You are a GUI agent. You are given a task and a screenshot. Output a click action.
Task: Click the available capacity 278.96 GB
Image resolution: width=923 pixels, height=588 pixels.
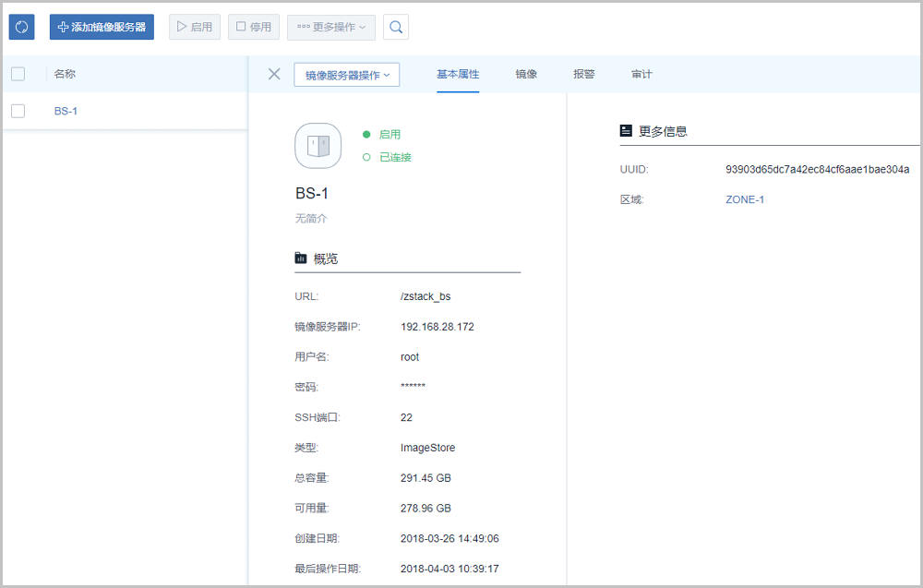(x=426, y=508)
